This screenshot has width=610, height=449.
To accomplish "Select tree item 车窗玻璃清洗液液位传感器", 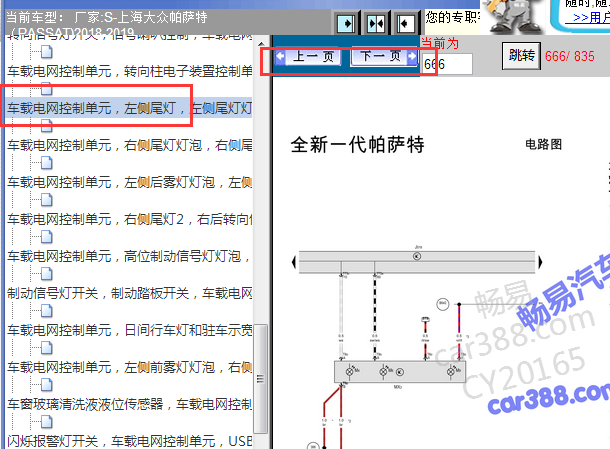I will 130,404.
